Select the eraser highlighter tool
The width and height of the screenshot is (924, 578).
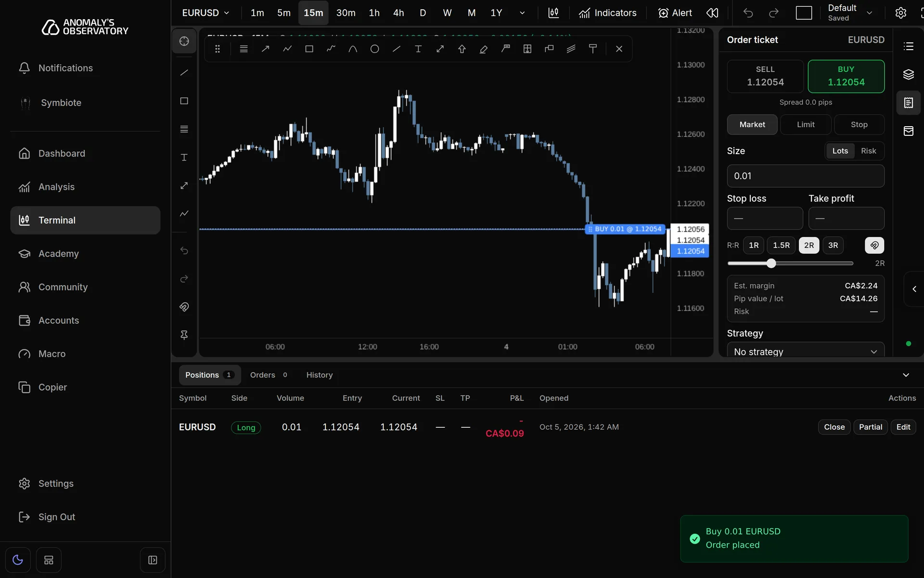pos(484,49)
